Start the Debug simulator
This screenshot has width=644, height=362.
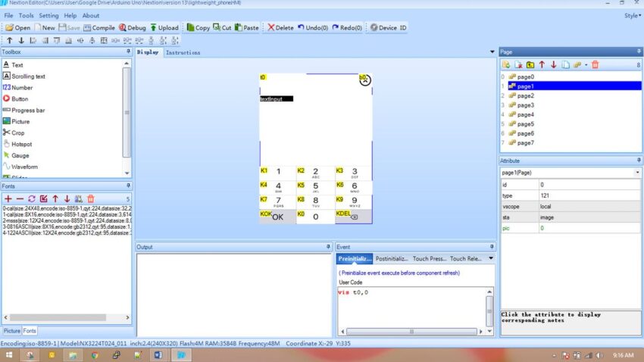click(x=133, y=27)
